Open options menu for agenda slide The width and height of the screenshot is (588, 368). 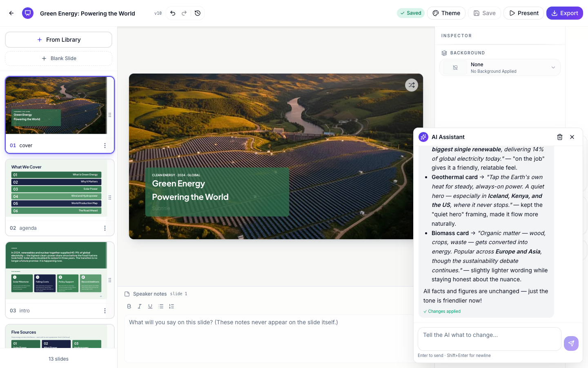click(105, 228)
